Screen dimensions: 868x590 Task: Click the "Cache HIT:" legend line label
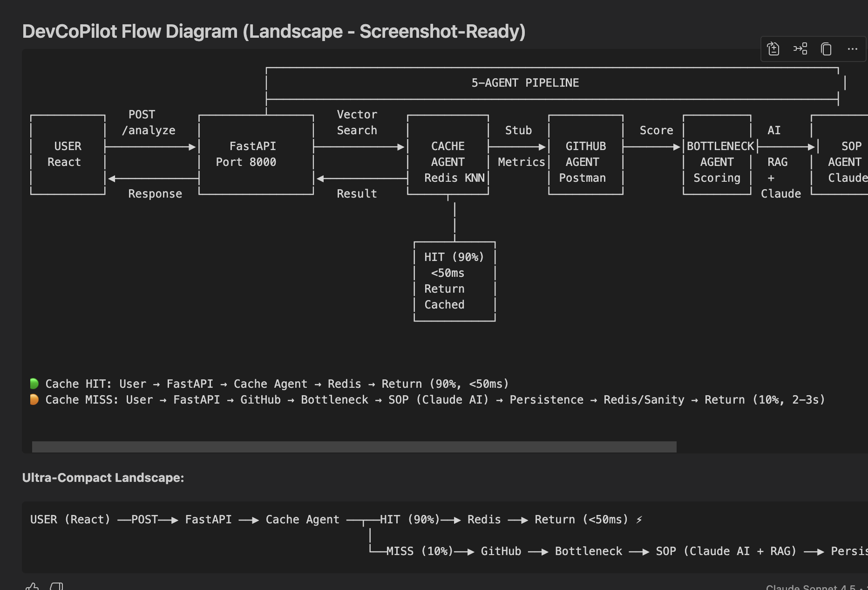(78, 384)
